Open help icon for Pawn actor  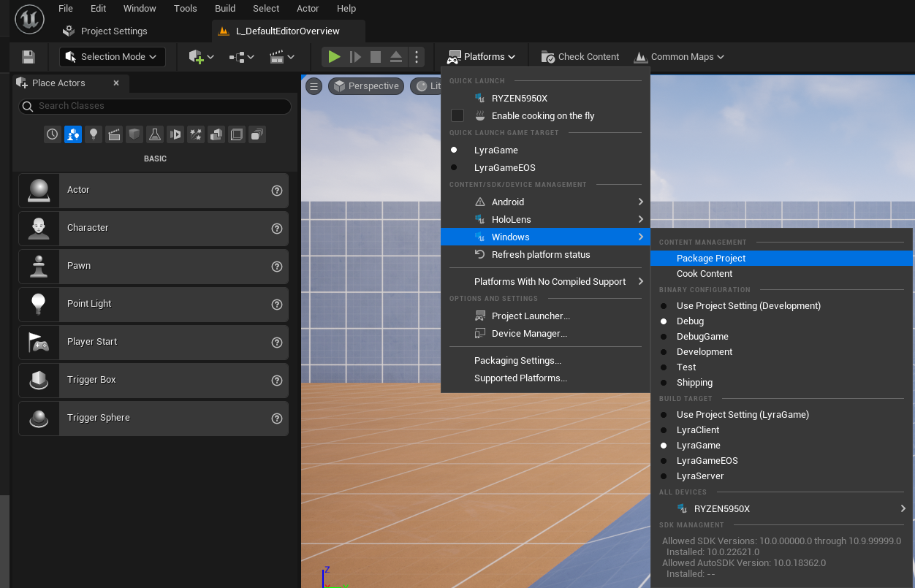tap(277, 266)
